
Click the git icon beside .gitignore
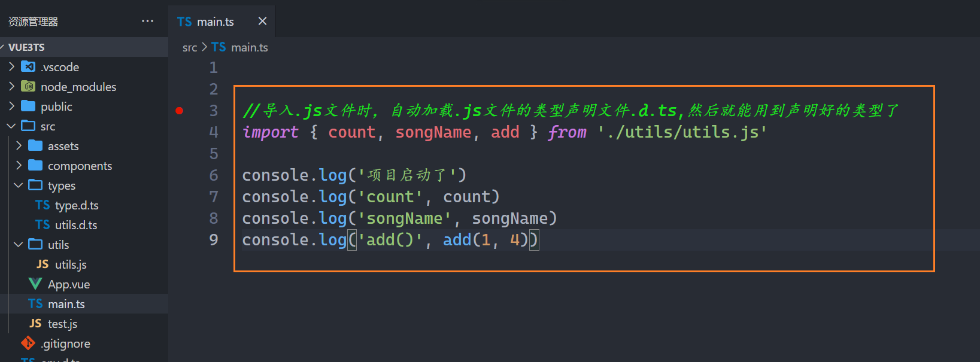(x=28, y=343)
